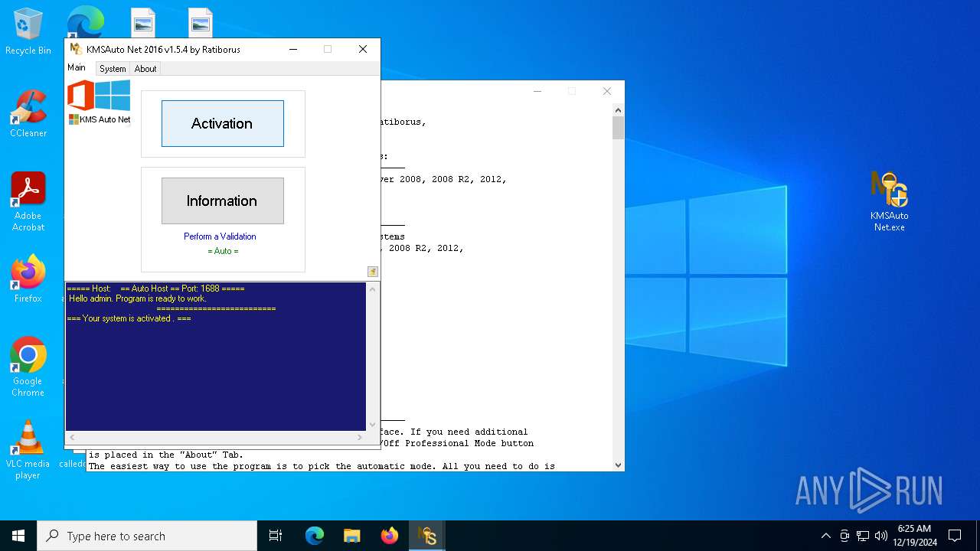980x551 pixels.
Task: Click readme window scrollbar down arrow
Action: (618, 465)
